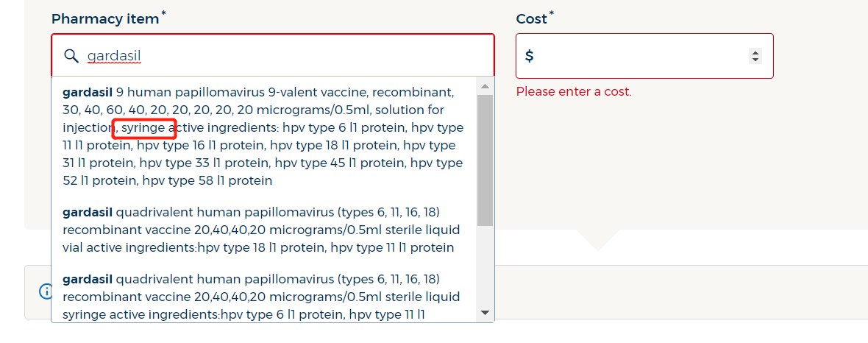Click the dropdown list's scroll down arrow

[x=485, y=313]
